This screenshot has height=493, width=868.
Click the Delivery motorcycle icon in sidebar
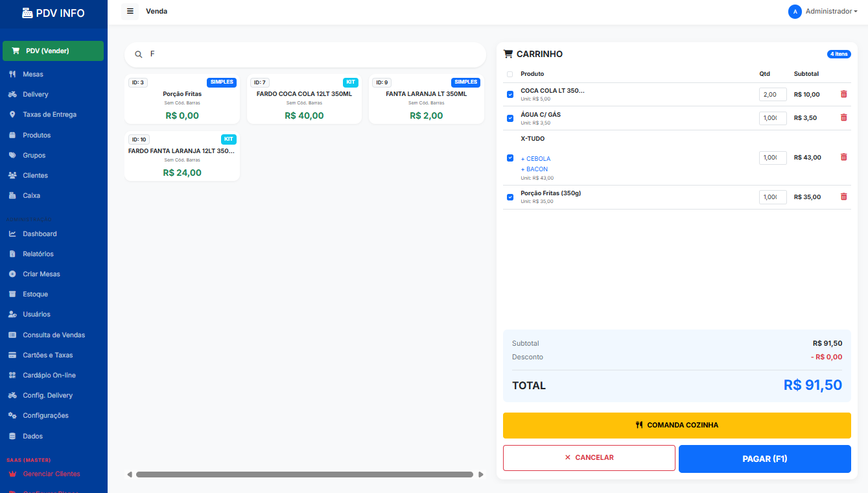tap(12, 95)
